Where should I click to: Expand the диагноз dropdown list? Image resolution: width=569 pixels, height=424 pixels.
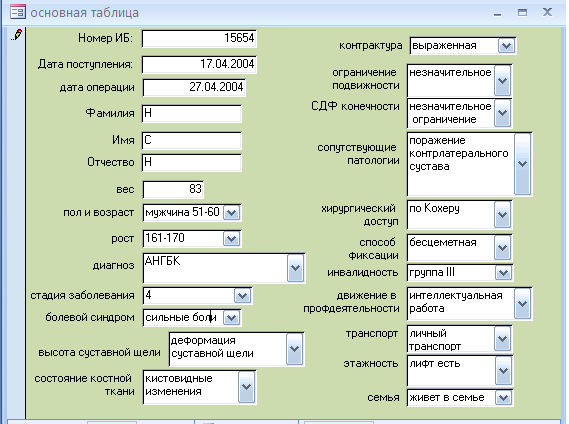[295, 268]
